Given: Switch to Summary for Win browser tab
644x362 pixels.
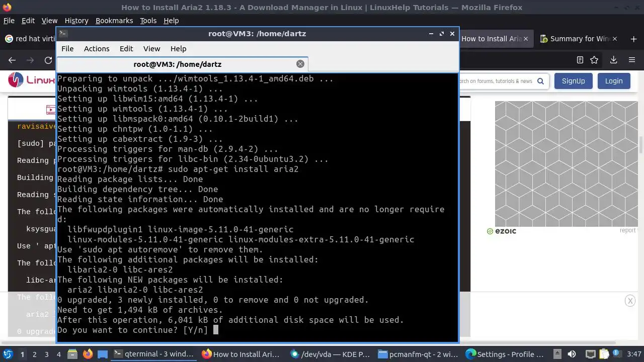Looking at the screenshot, I should tap(579, 39).
